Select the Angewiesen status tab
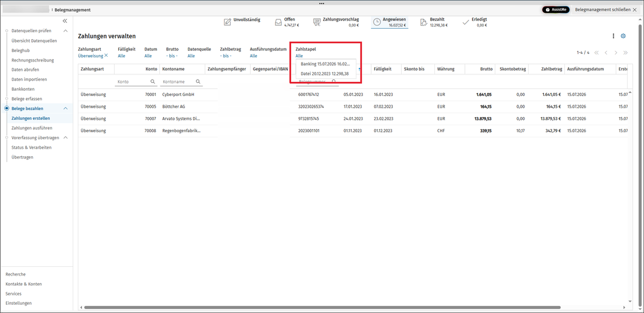The image size is (644, 313). 389,22
